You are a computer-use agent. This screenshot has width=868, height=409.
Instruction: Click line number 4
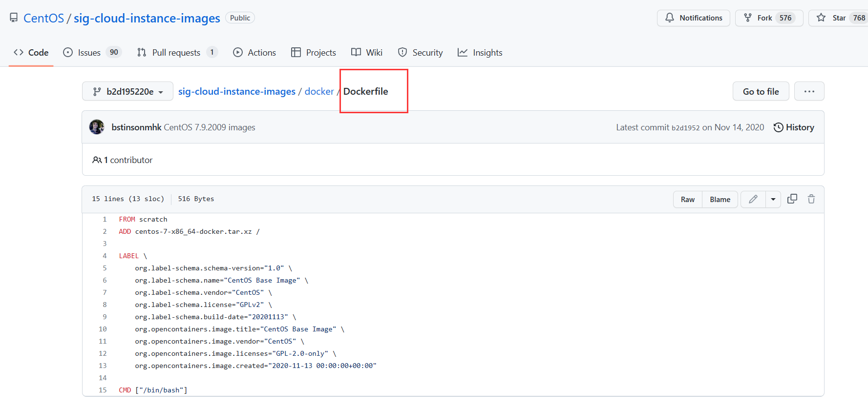point(105,256)
